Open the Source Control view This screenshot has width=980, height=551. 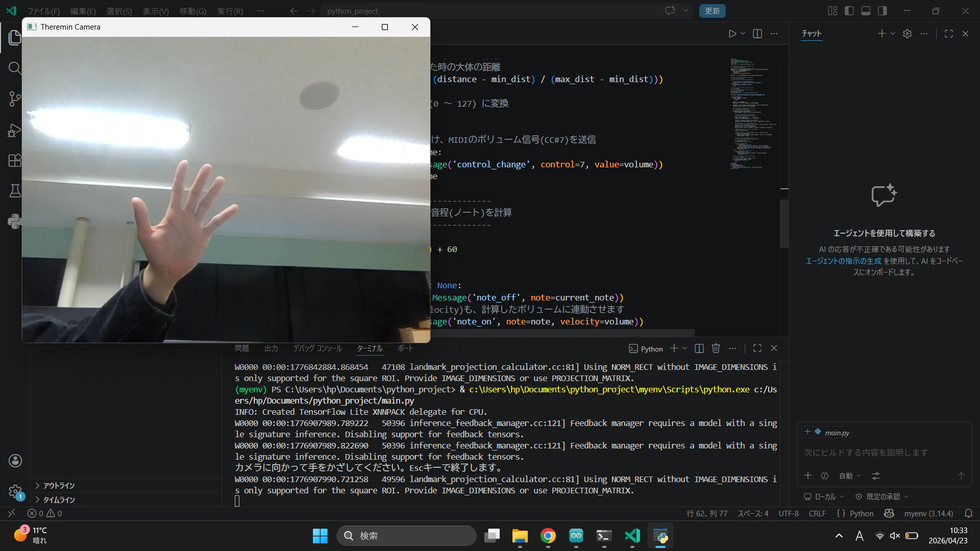pyautogui.click(x=15, y=99)
